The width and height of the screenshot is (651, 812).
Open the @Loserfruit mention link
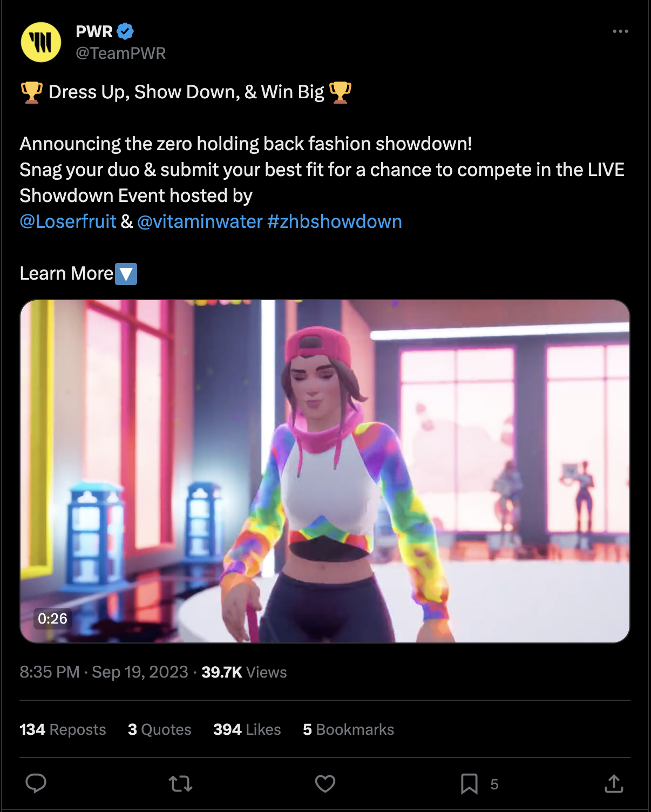pos(68,221)
